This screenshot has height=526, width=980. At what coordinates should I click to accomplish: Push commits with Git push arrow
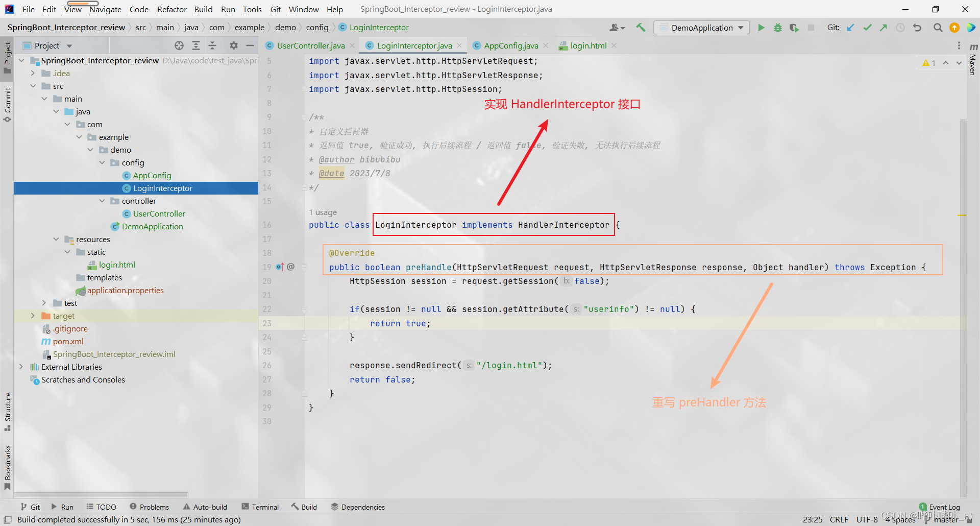884,28
